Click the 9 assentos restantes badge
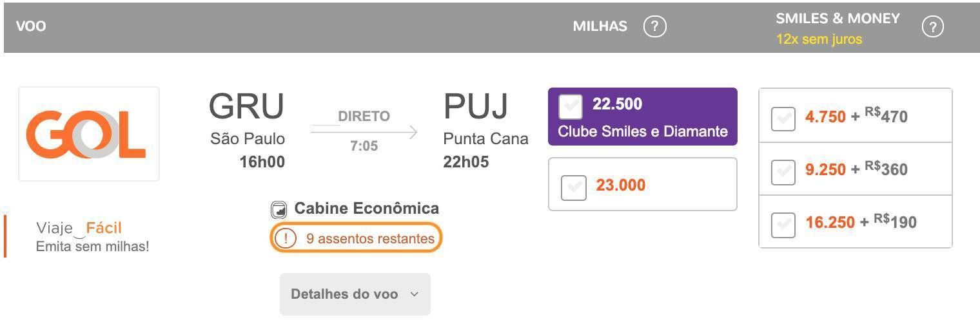The height and width of the screenshot is (320, 980). 356,238
